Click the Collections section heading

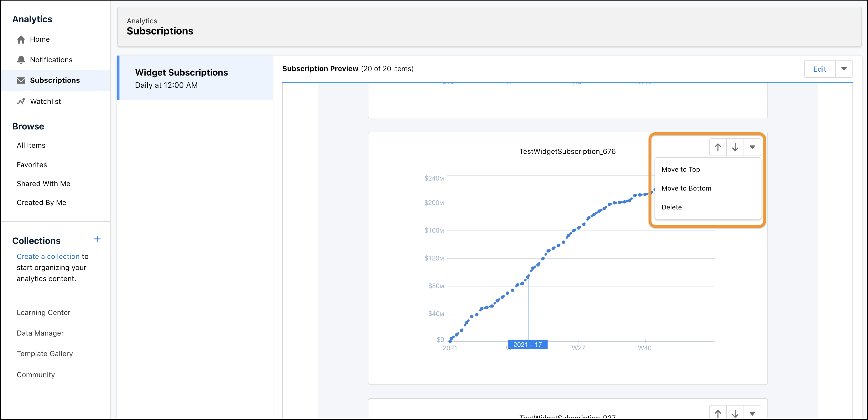coord(36,241)
